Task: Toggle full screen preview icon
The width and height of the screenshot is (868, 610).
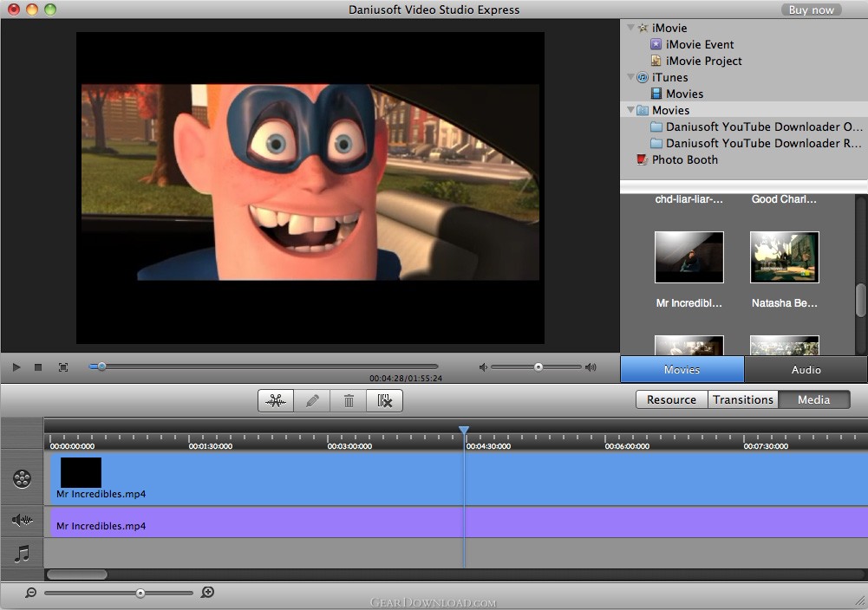Action: coord(63,367)
